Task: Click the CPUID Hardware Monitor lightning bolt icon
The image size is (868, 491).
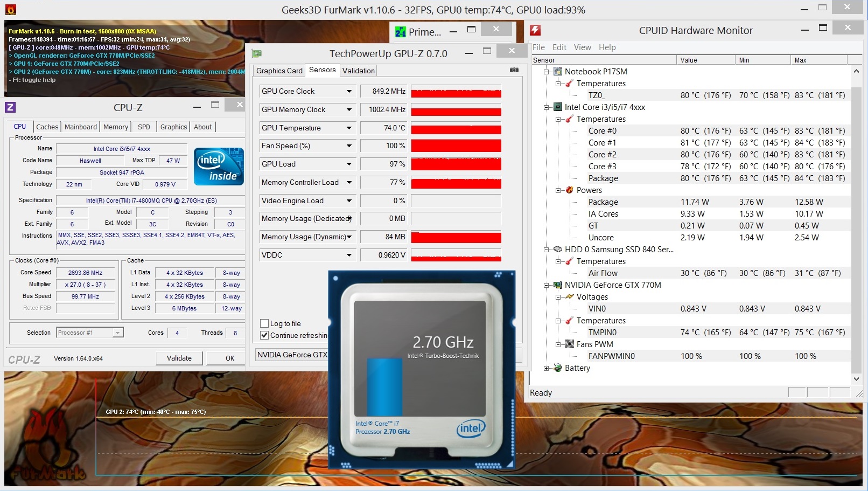Action: pos(535,30)
